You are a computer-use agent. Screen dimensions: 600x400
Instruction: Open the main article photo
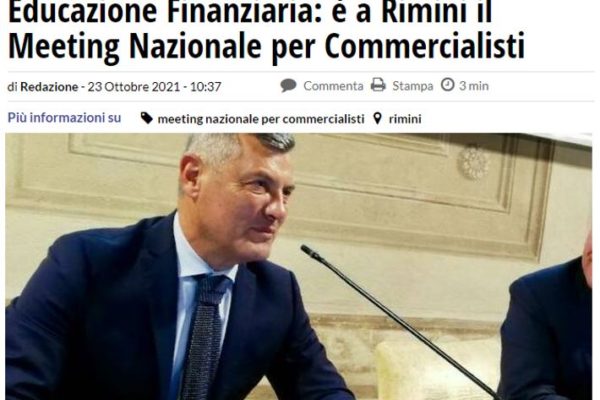299,266
